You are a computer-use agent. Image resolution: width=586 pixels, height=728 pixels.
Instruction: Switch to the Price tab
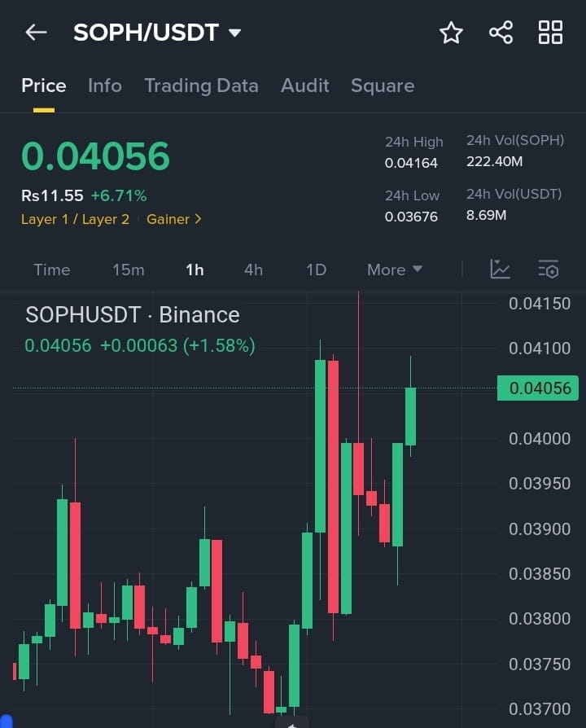click(x=44, y=86)
